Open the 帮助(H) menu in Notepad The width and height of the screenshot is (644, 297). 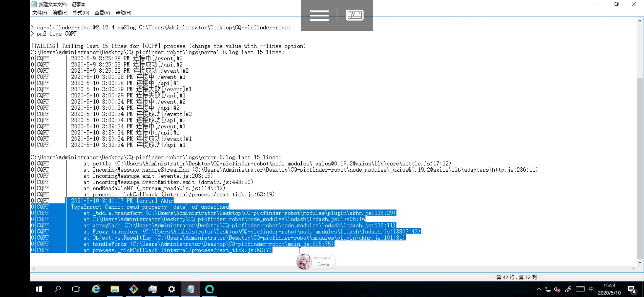123,13
